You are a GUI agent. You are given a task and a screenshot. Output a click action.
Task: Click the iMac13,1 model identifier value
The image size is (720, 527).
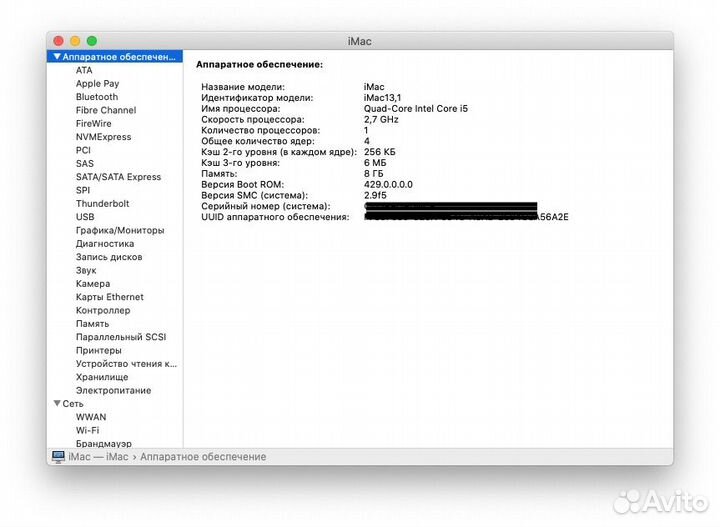(x=382, y=98)
